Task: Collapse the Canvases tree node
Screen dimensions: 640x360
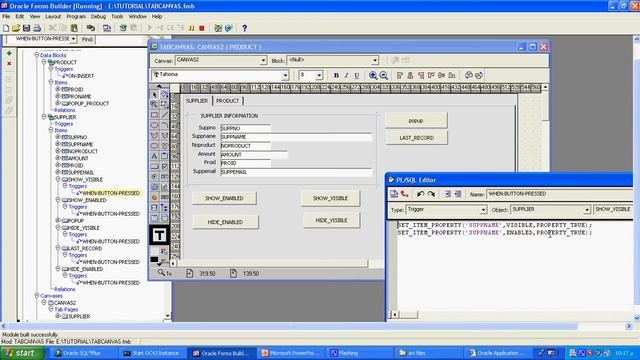Action: click(x=37, y=296)
